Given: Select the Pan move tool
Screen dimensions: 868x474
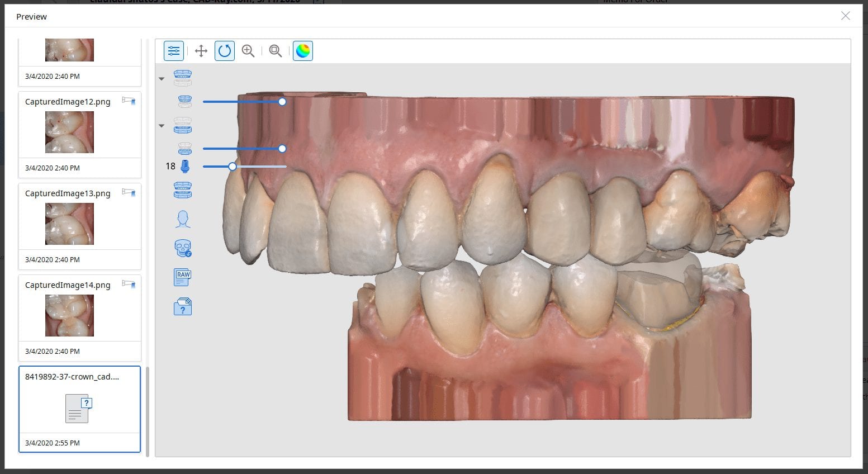Looking at the screenshot, I should [x=201, y=51].
